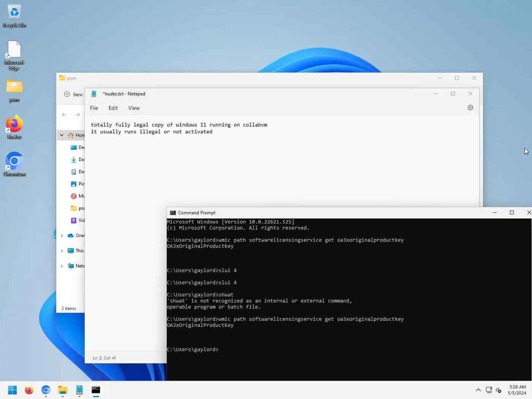The image size is (532, 399).
Task: Open Chromium from taskbar
Action: [46, 390]
